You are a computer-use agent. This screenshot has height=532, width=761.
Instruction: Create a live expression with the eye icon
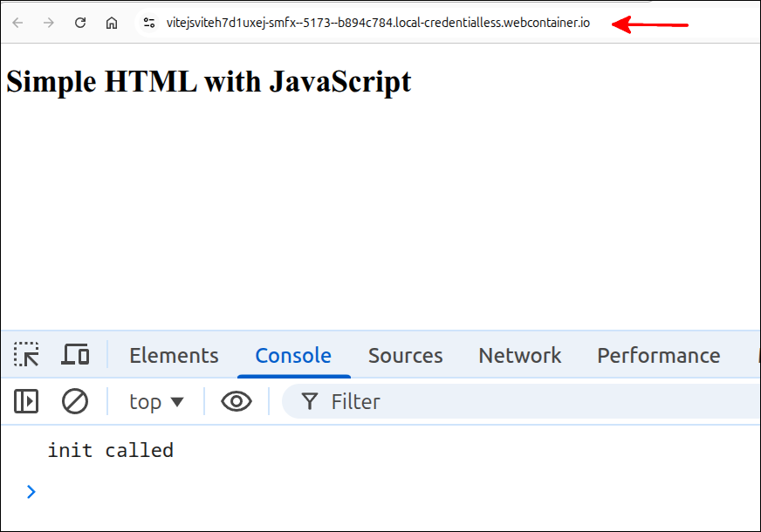pyautogui.click(x=237, y=401)
